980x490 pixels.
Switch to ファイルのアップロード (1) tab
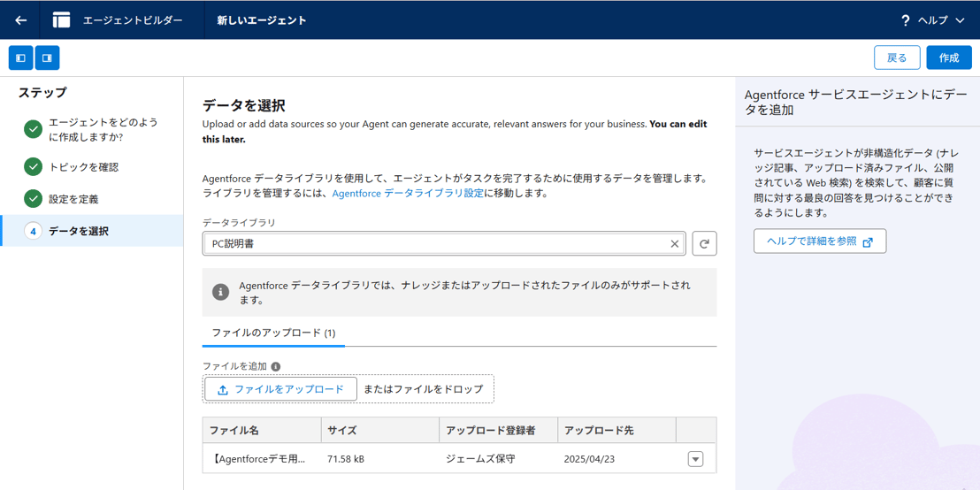274,333
